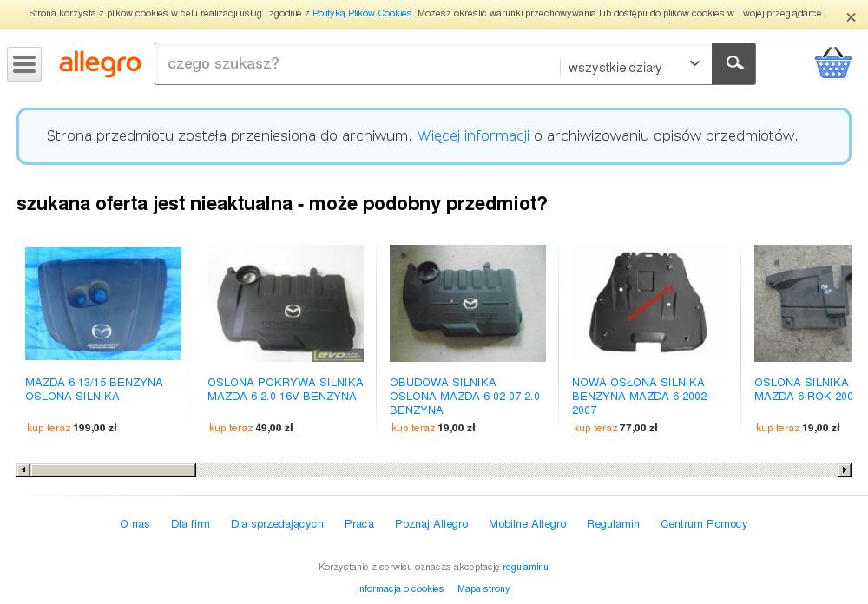Click the horizontal scrollbar thumb

coord(113,470)
